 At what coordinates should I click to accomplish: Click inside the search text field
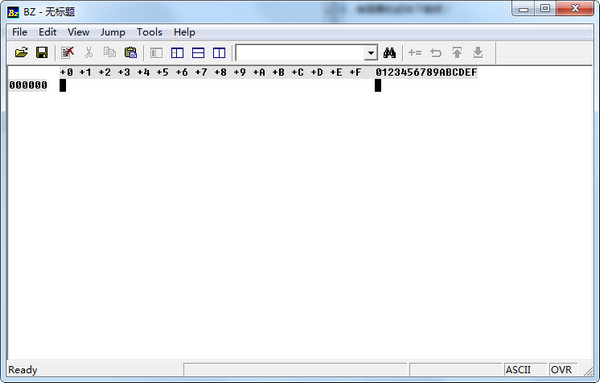click(300, 53)
